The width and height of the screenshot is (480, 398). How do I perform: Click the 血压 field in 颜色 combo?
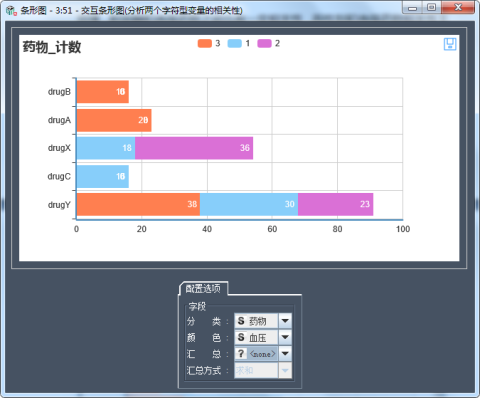coord(256,337)
